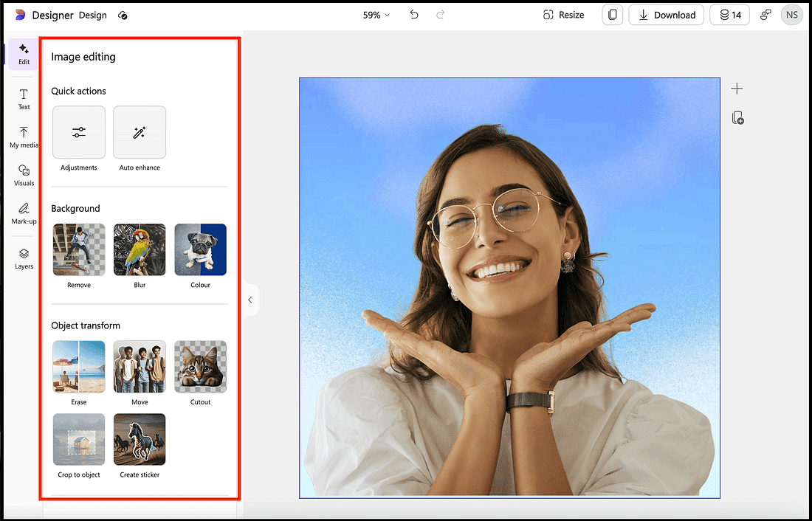
Task: Click the Object transform heading
Action: 86,325
